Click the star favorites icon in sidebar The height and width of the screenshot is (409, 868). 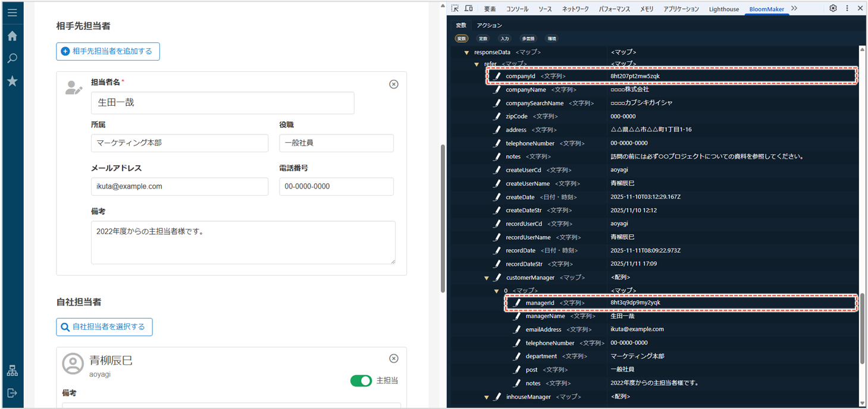[x=12, y=81]
